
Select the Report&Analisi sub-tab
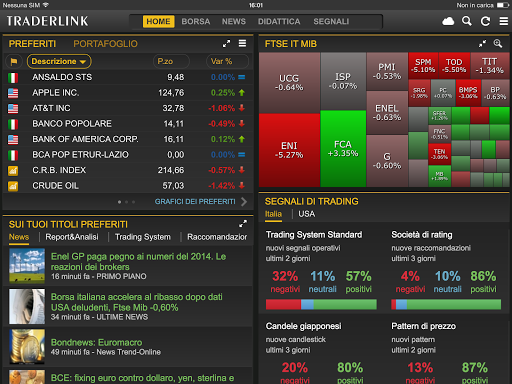pyautogui.click(x=72, y=237)
